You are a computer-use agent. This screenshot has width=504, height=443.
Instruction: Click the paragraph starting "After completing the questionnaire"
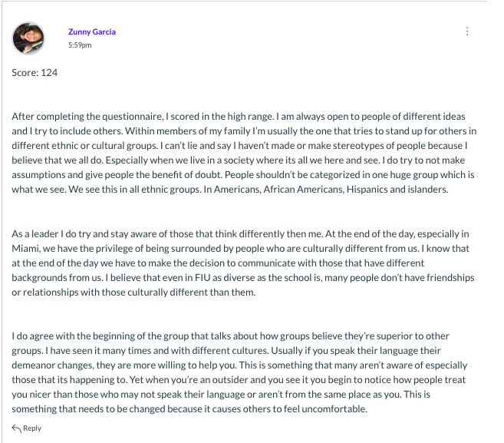pos(244,153)
